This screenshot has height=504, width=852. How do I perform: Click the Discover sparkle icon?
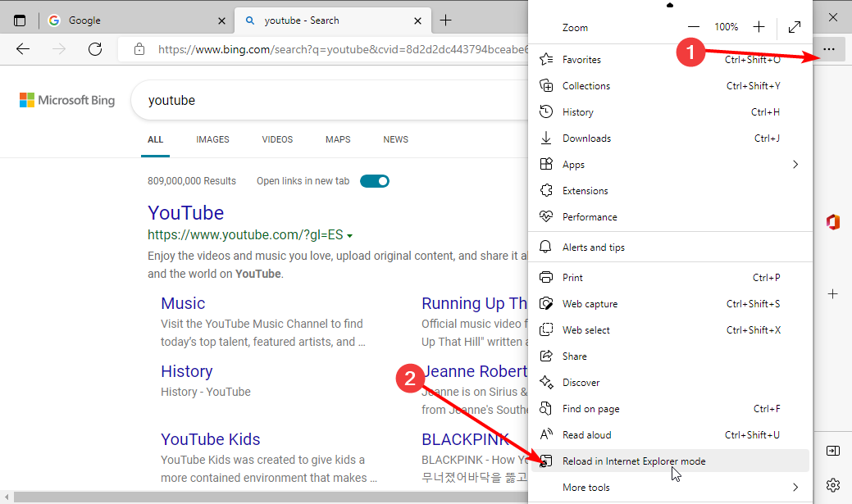(x=546, y=383)
